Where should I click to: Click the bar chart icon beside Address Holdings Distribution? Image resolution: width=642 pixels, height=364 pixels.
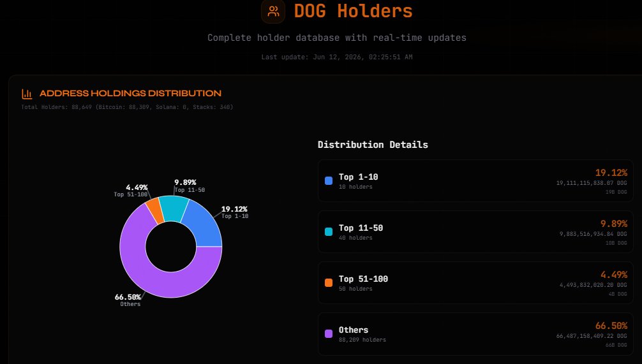[x=27, y=94]
